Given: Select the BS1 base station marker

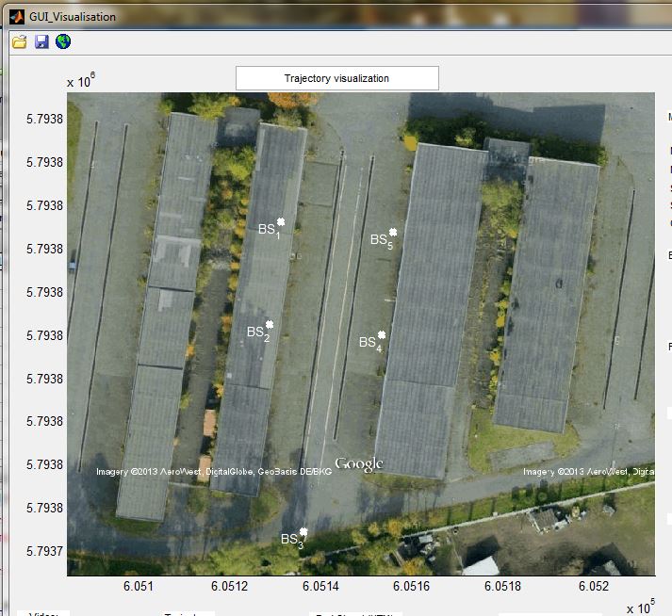Looking at the screenshot, I should tap(281, 221).
